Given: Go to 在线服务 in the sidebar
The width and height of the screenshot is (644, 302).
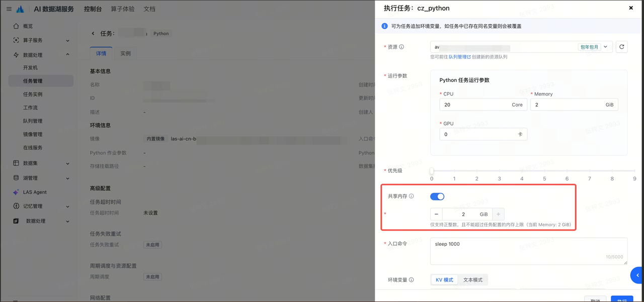Looking at the screenshot, I should point(33,148).
